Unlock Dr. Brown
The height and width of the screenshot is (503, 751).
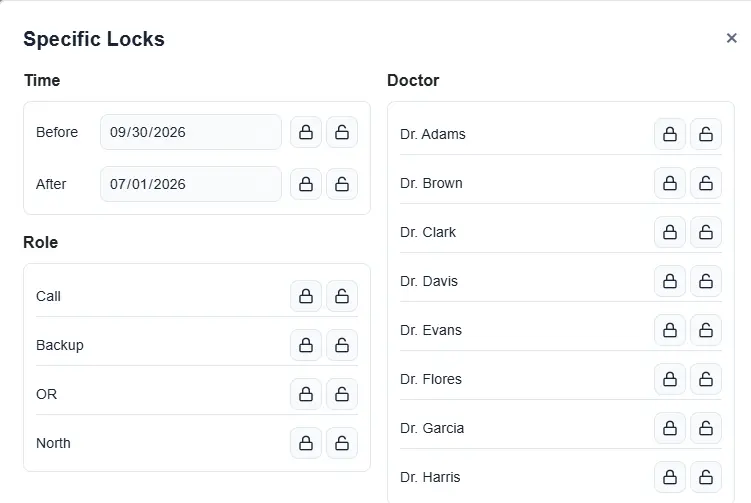pos(706,183)
